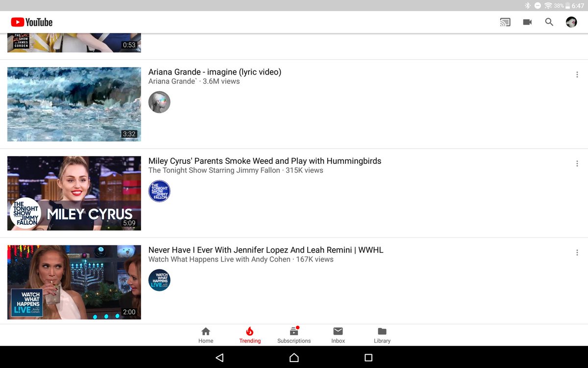
Task: Open the Cast to device icon
Action: [x=505, y=22]
